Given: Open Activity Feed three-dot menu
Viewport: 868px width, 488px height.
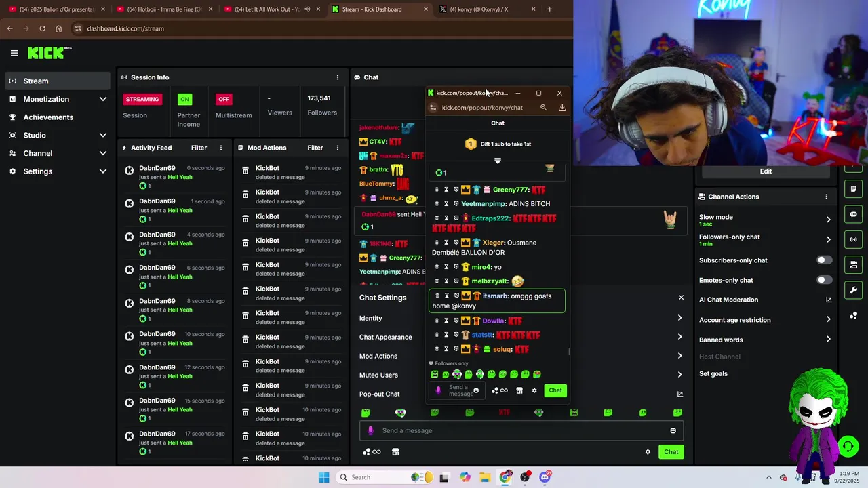Looking at the screenshot, I should pos(221,148).
